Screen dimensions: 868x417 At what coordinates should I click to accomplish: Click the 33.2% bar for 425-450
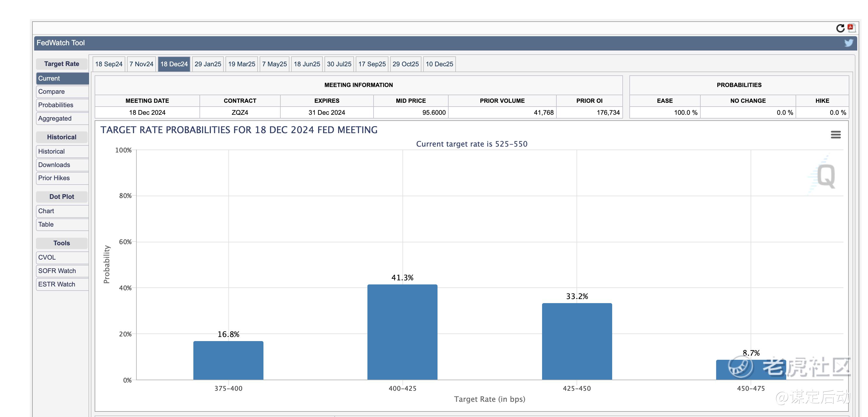pos(577,341)
